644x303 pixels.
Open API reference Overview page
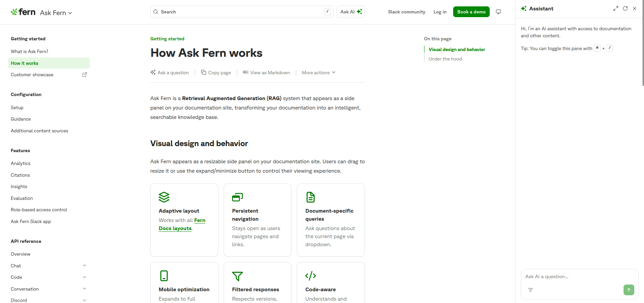[x=20, y=254]
